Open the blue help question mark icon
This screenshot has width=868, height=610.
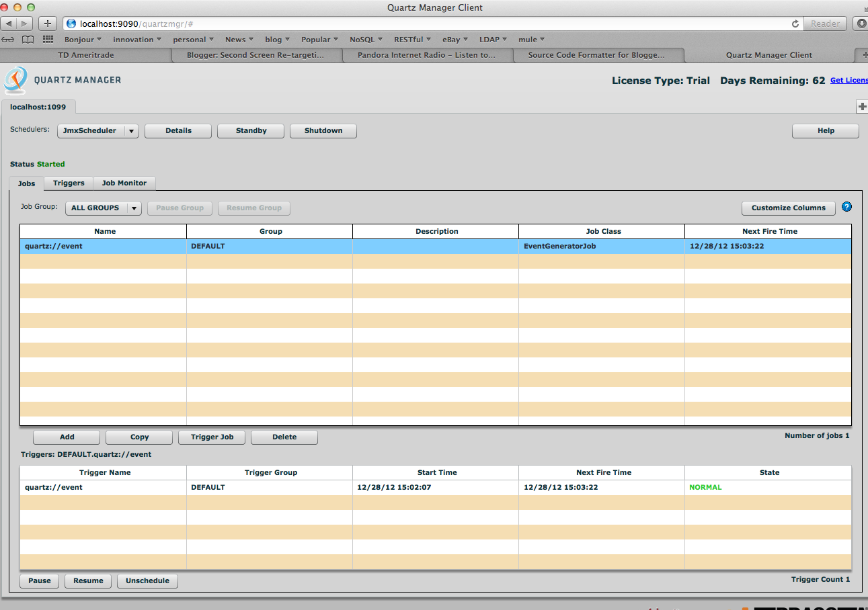point(846,207)
